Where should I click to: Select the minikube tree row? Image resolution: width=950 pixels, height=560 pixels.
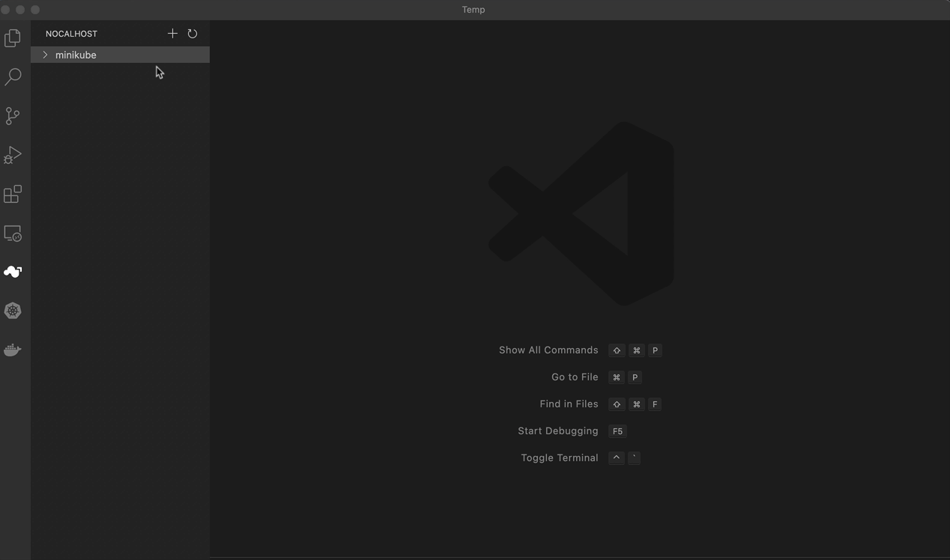coord(120,55)
